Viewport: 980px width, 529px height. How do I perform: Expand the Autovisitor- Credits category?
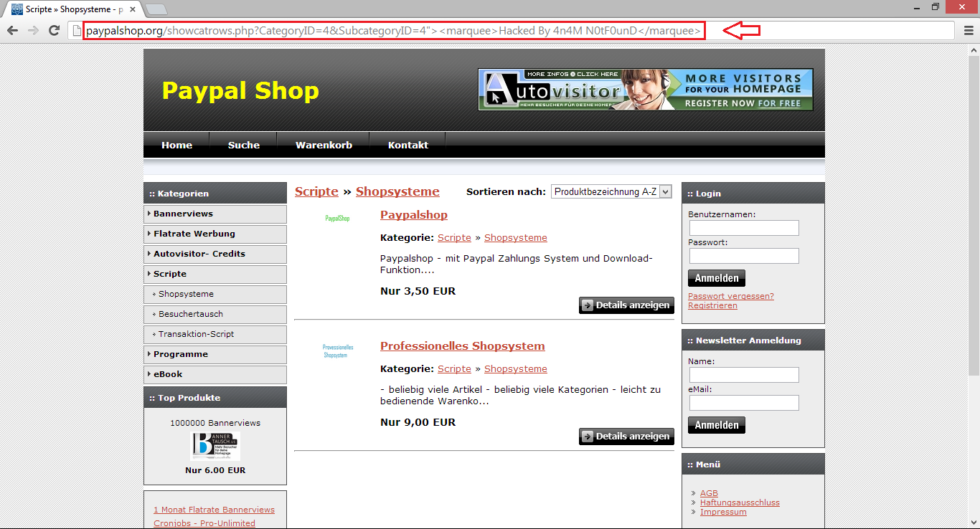point(215,254)
